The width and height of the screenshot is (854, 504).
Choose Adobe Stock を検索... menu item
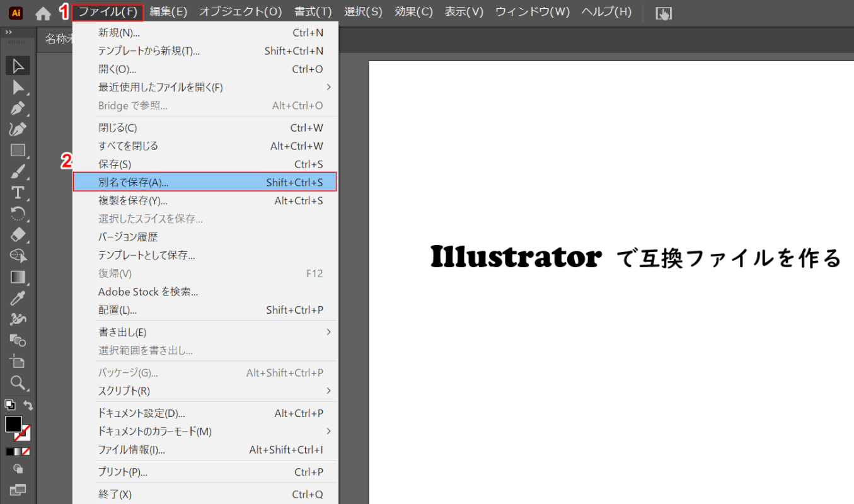point(205,292)
